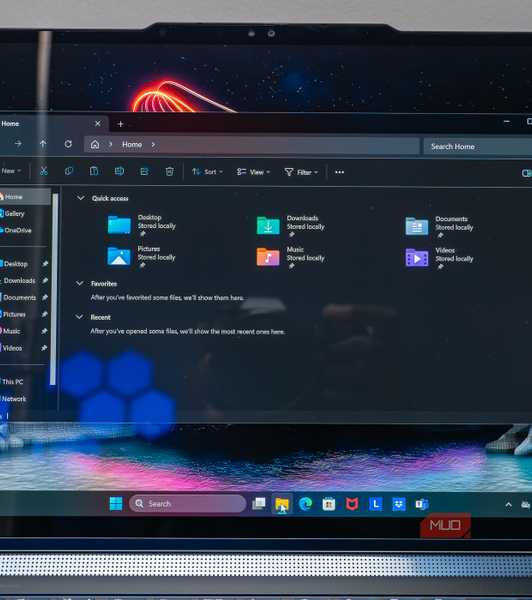Select Documents in the navigation pane
The height and width of the screenshot is (600, 532).
[x=19, y=297]
